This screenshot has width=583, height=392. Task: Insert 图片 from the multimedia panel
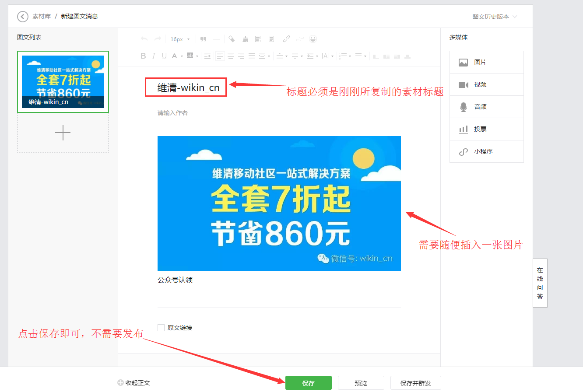(487, 62)
